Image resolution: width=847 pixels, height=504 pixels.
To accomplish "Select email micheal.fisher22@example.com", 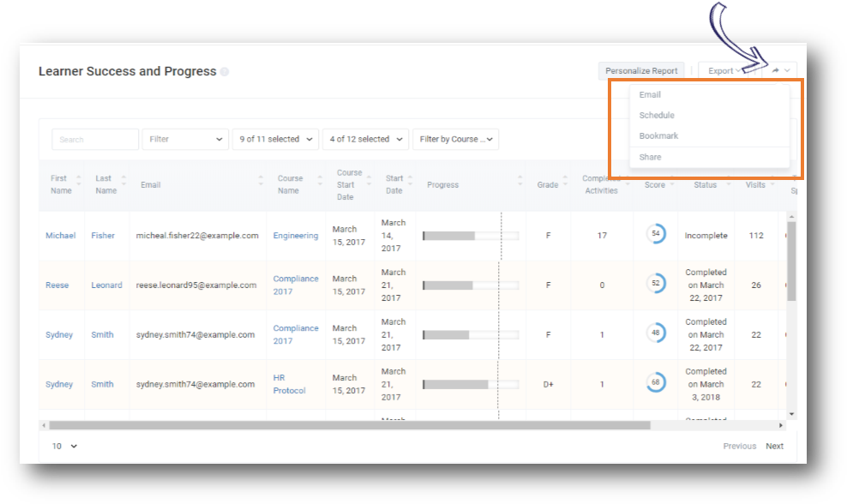I will point(197,236).
